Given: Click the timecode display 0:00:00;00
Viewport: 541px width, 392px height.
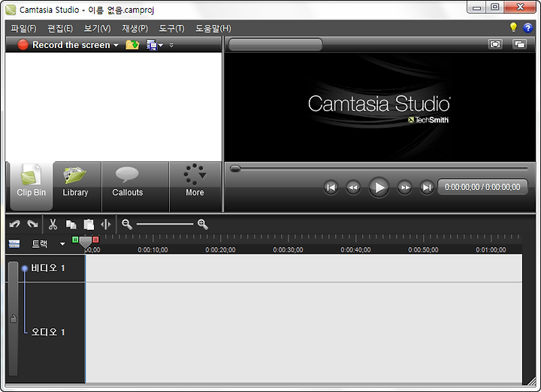Looking at the screenshot, I should pos(482,187).
